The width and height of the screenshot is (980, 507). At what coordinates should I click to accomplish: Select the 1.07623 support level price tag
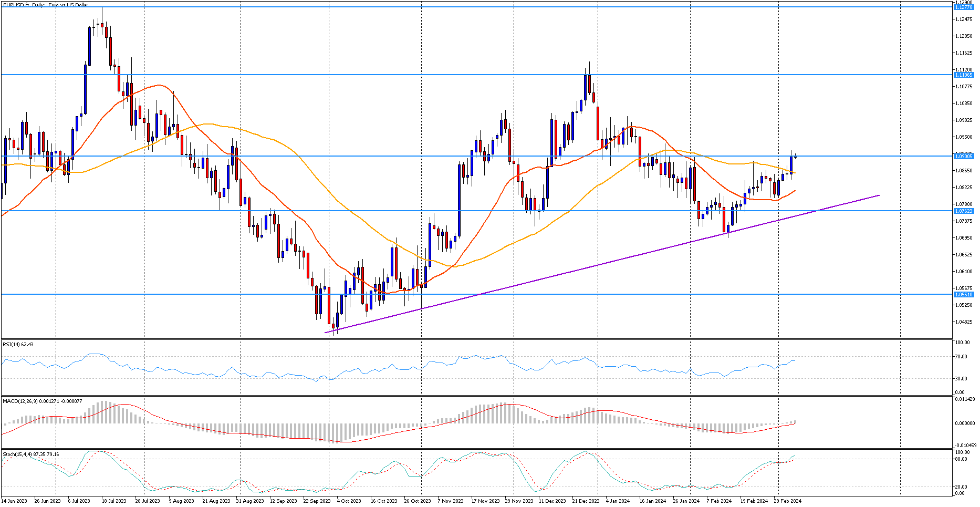[964, 211]
